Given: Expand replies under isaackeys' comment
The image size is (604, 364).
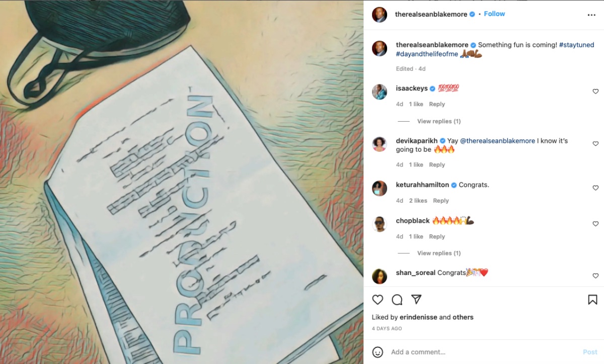Looking at the screenshot, I should [x=439, y=121].
